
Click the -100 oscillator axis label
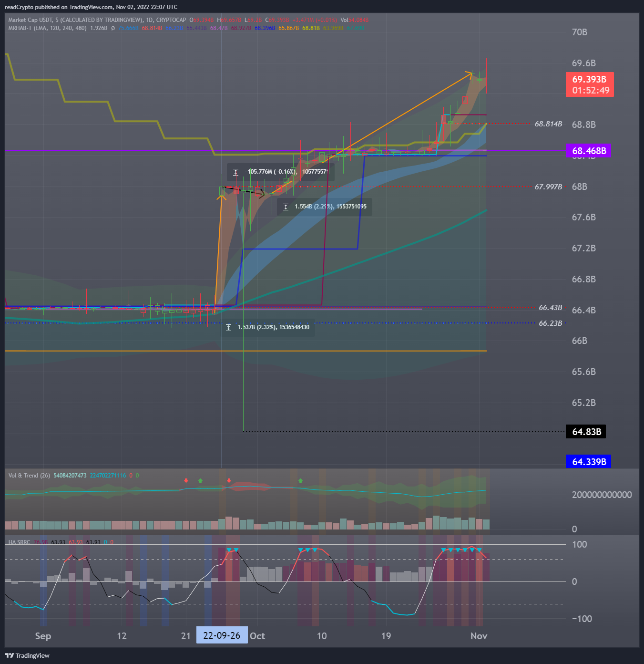pyautogui.click(x=582, y=619)
